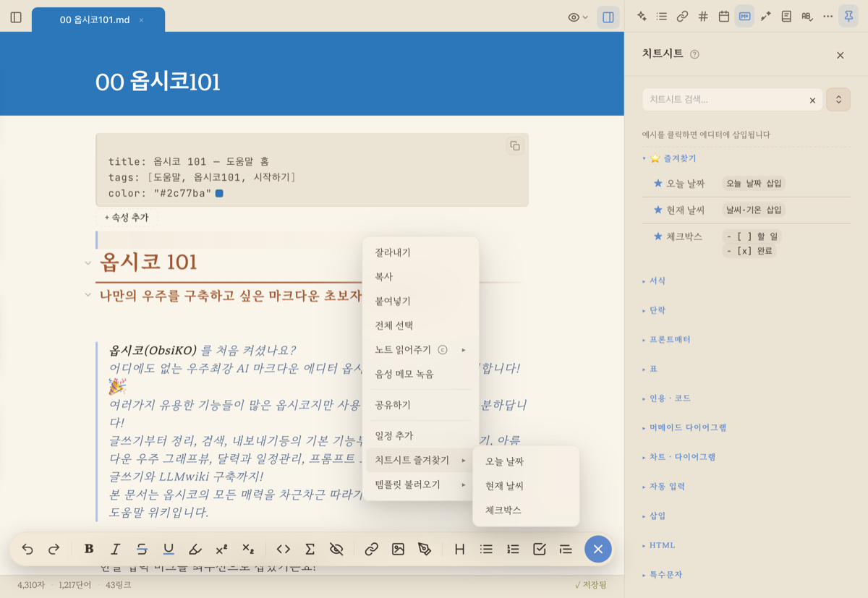Screen dimensions: 868x598
Task: Open the links panel icon
Action: (x=682, y=17)
